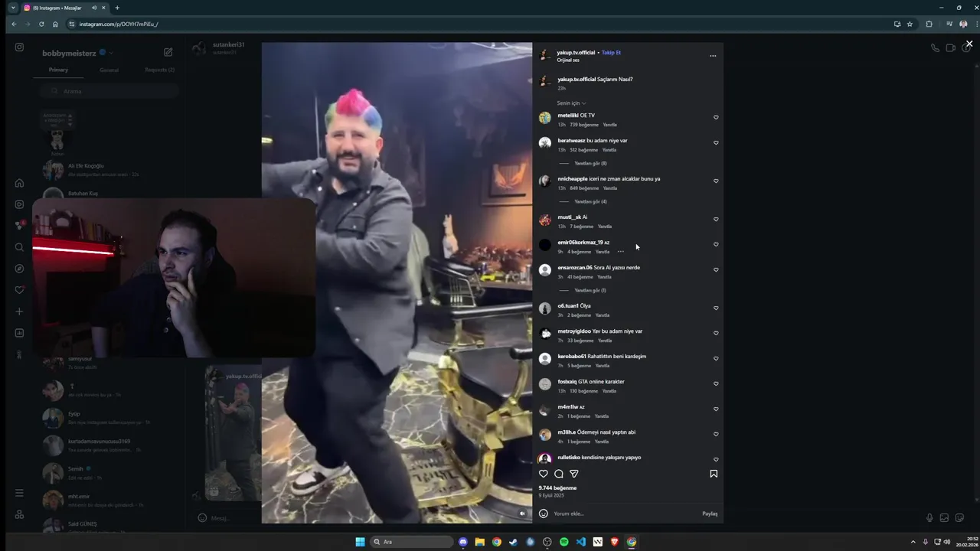Click the Yorum ekle comment field
The height and width of the screenshot is (551, 980).
(x=624, y=514)
